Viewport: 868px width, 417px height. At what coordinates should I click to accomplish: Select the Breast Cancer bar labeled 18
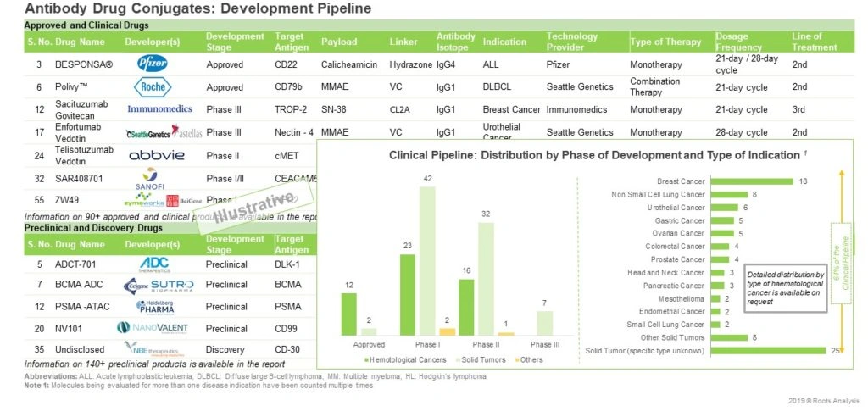[751, 181]
